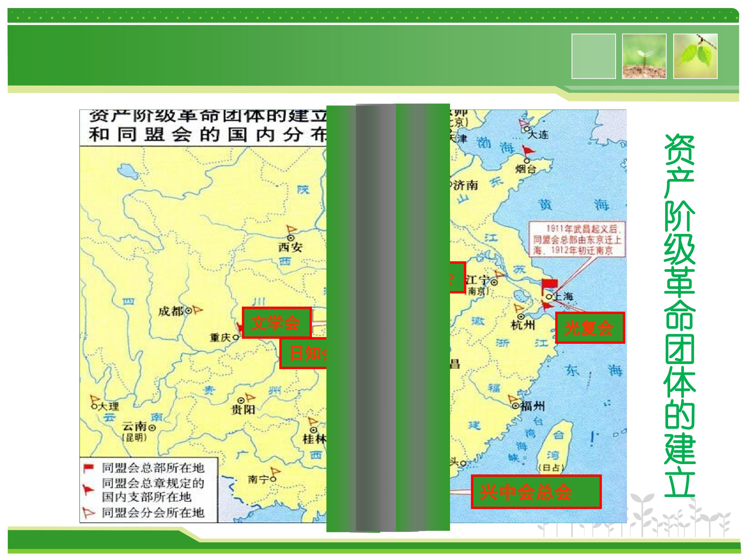Image resolution: width=747 pixels, height=560 pixels.
Task: Click the seedling photo thumbnail in header
Action: (644, 56)
